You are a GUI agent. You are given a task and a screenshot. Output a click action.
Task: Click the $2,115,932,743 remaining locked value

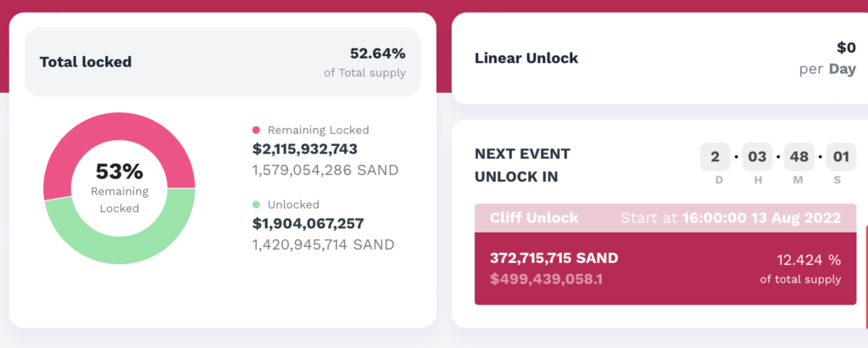tap(305, 149)
